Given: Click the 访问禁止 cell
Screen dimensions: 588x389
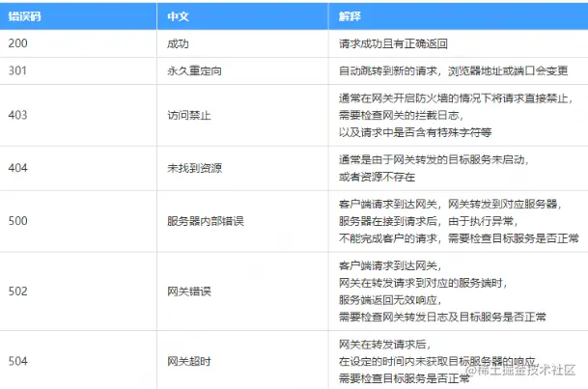Looking at the screenshot, I should tap(242, 115).
